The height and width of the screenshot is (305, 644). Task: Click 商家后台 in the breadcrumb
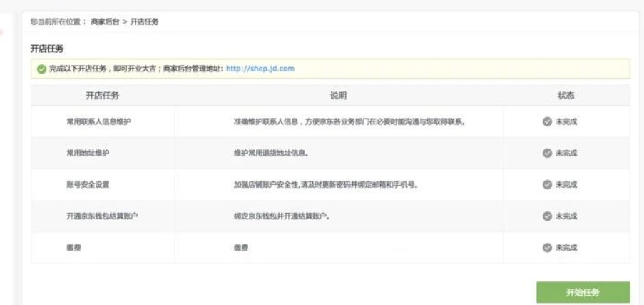[x=105, y=22]
